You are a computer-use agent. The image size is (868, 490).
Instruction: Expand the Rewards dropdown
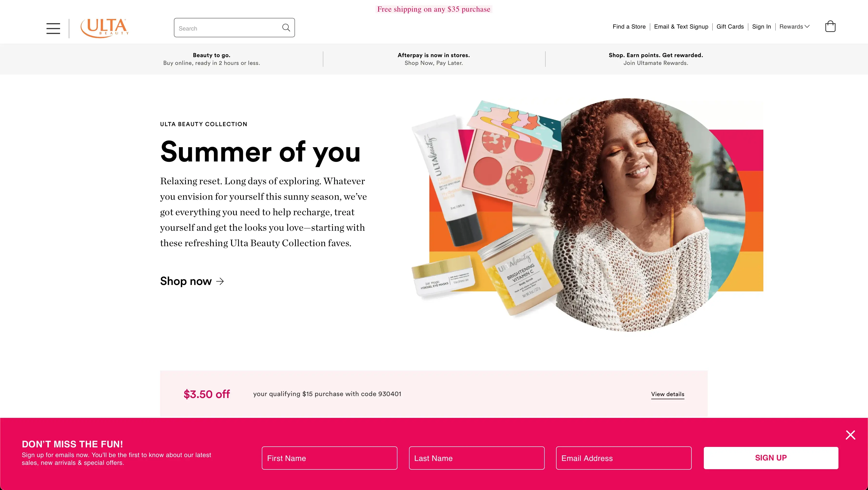click(795, 27)
